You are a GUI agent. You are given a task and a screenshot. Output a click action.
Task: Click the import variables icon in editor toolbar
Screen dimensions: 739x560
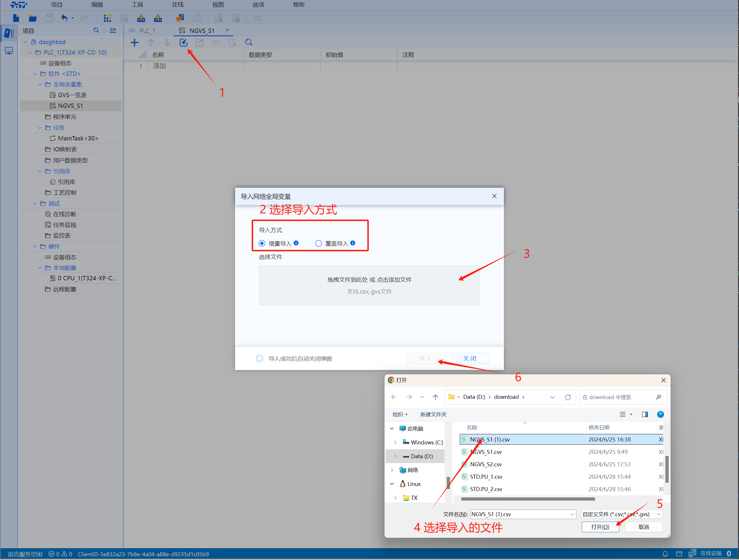pyautogui.click(x=183, y=42)
